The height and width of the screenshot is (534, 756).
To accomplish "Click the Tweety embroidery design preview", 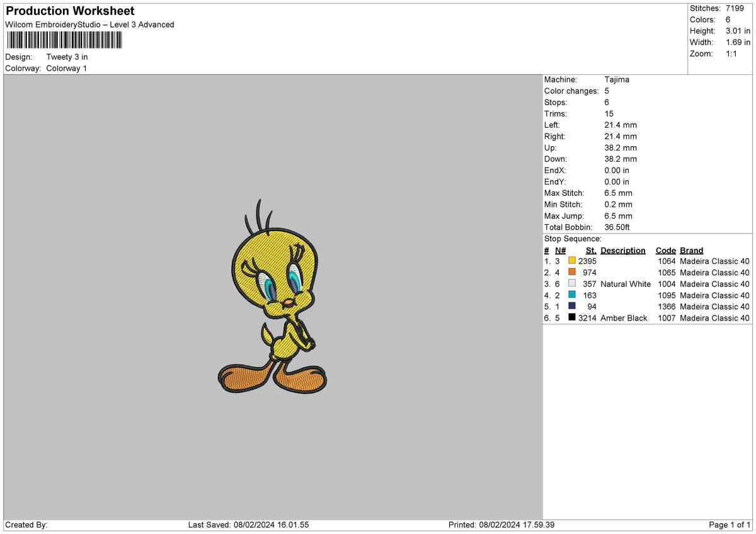I will (x=272, y=297).
